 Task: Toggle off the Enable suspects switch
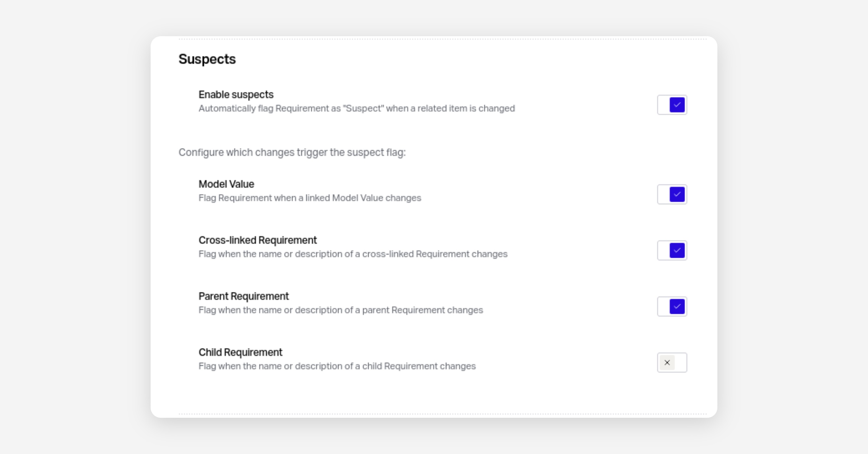click(672, 105)
